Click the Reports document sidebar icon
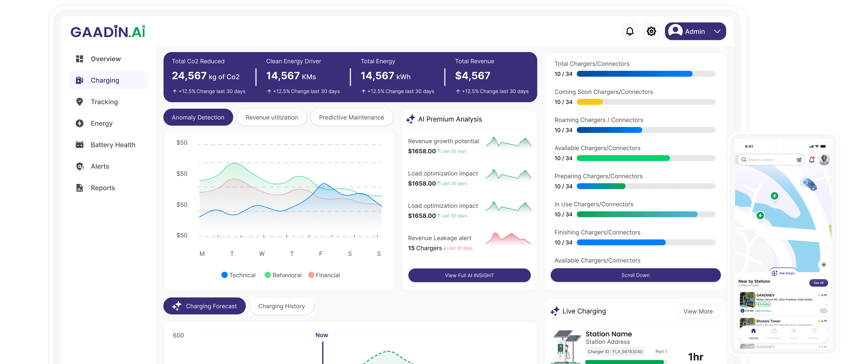Image resolution: width=868 pixels, height=364 pixels. 80,188
